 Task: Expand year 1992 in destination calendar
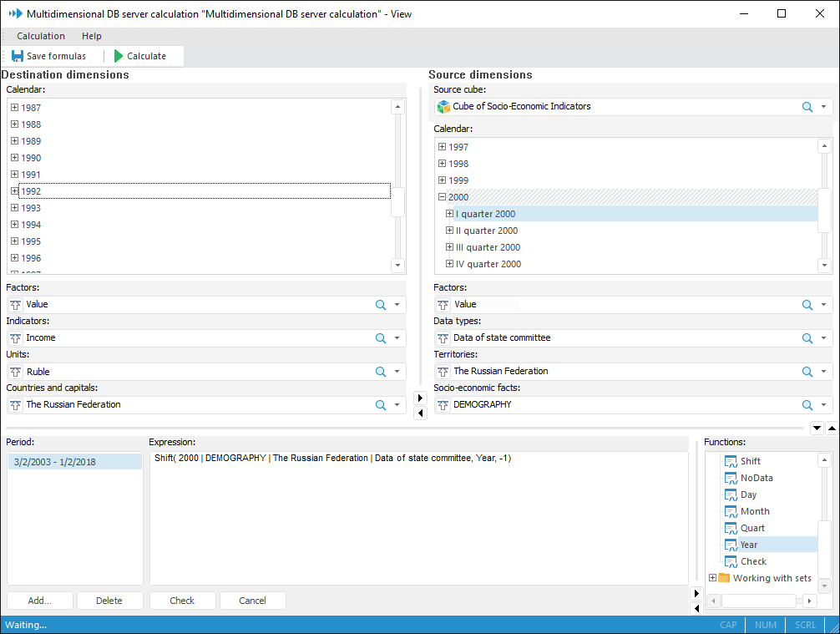[14, 191]
